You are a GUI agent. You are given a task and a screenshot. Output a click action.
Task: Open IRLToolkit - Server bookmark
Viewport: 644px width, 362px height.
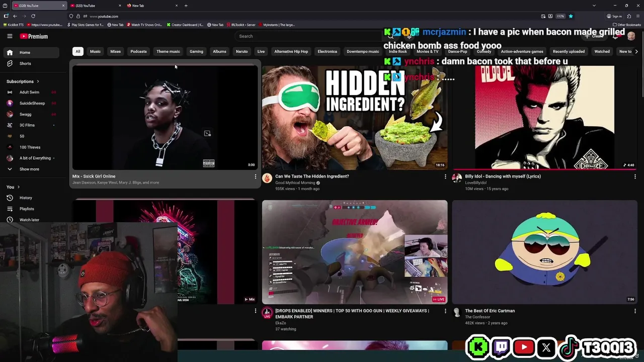click(241, 25)
